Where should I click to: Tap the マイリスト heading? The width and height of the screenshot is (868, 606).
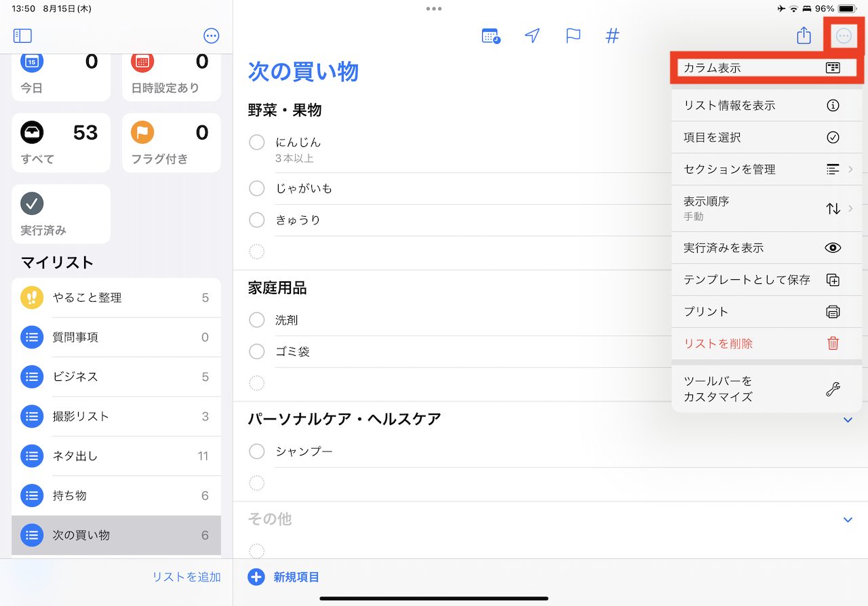pos(57,262)
